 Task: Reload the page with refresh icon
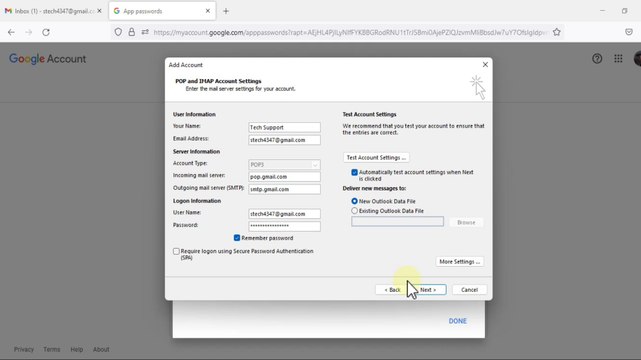click(x=46, y=32)
